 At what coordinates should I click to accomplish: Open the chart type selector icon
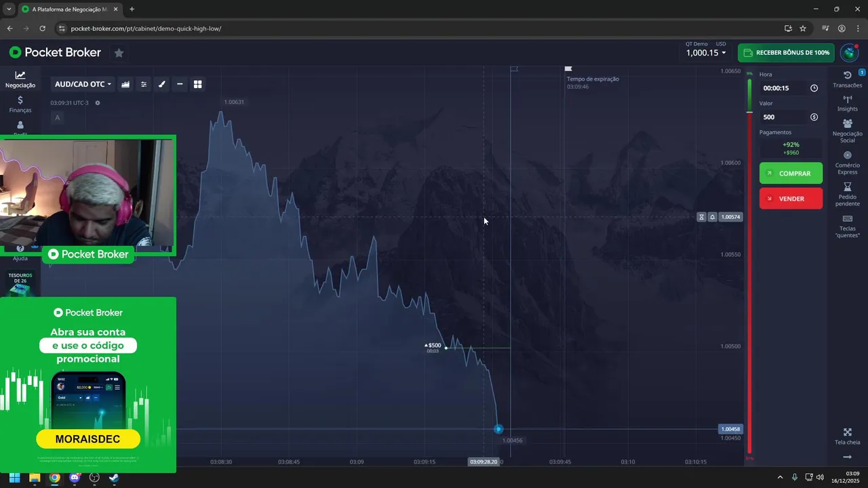pyautogui.click(x=125, y=84)
